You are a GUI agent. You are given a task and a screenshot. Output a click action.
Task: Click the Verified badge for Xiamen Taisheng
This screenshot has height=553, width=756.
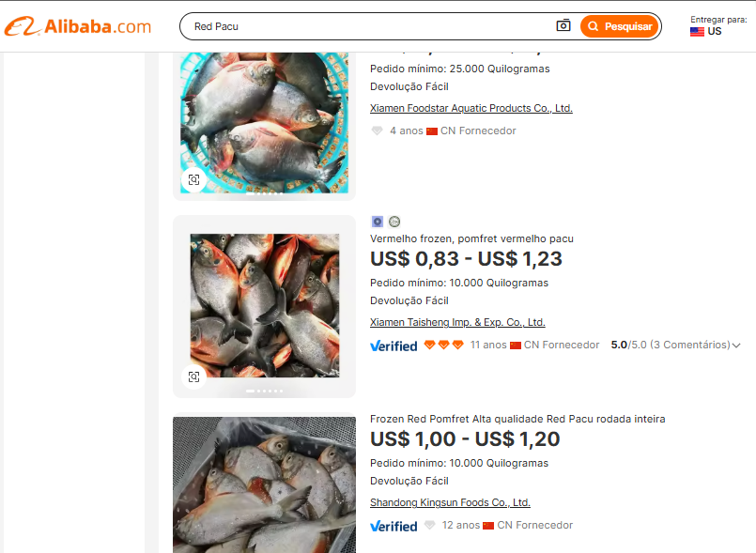(393, 346)
